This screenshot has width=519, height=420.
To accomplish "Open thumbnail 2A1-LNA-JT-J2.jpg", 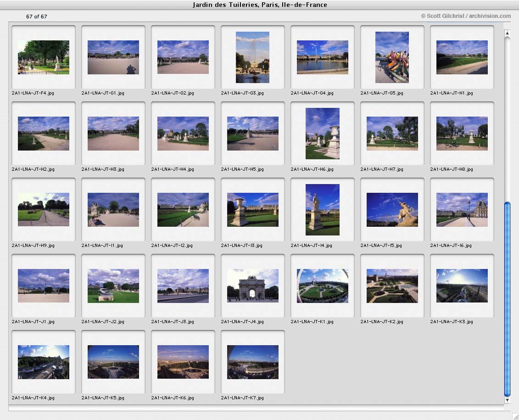I will (x=113, y=286).
